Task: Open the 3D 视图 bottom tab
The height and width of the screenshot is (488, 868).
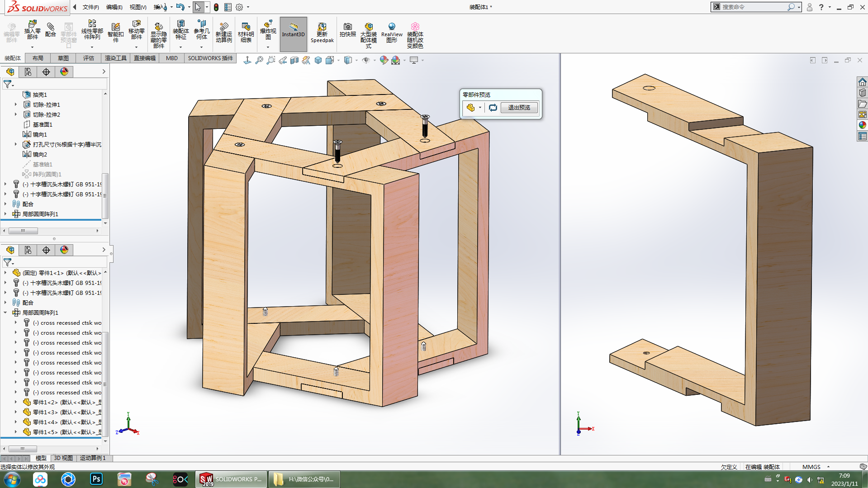Action: point(63,458)
